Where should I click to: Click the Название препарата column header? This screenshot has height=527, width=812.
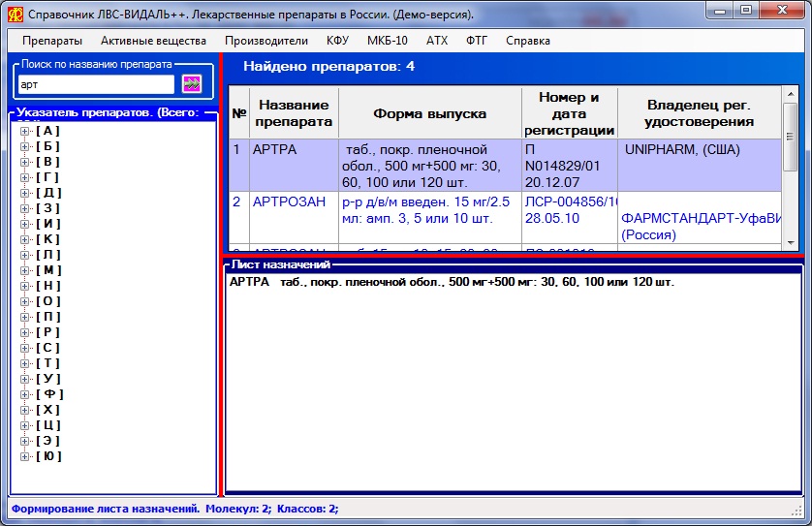coord(294,113)
